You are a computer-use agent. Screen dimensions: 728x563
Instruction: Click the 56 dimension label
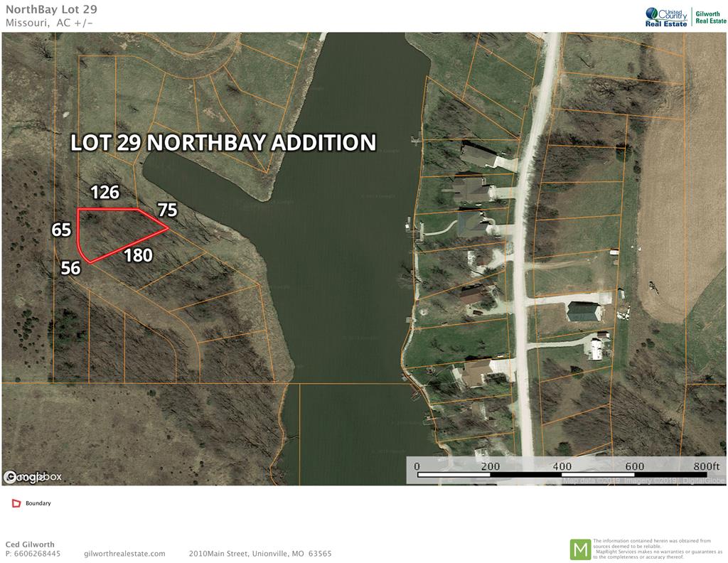point(70,268)
